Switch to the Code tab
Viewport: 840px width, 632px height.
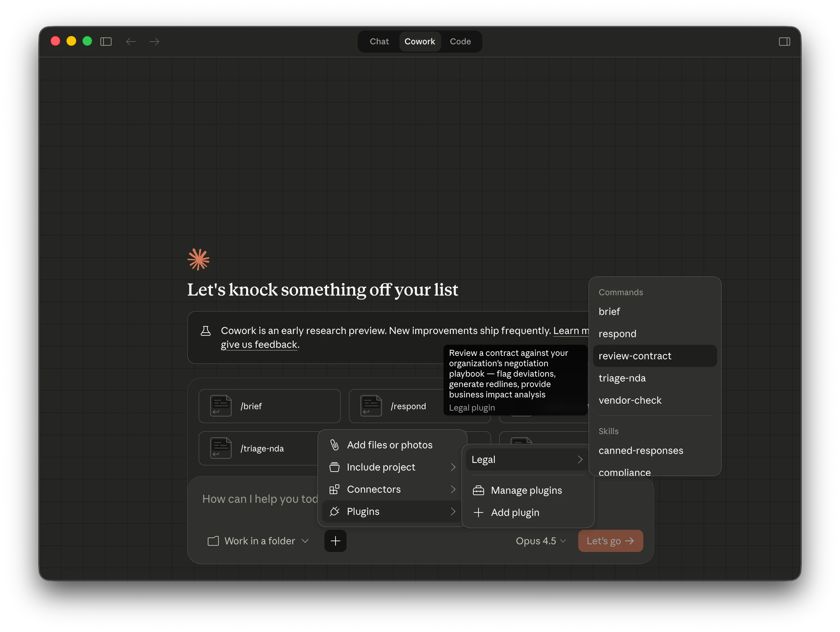[x=460, y=42]
